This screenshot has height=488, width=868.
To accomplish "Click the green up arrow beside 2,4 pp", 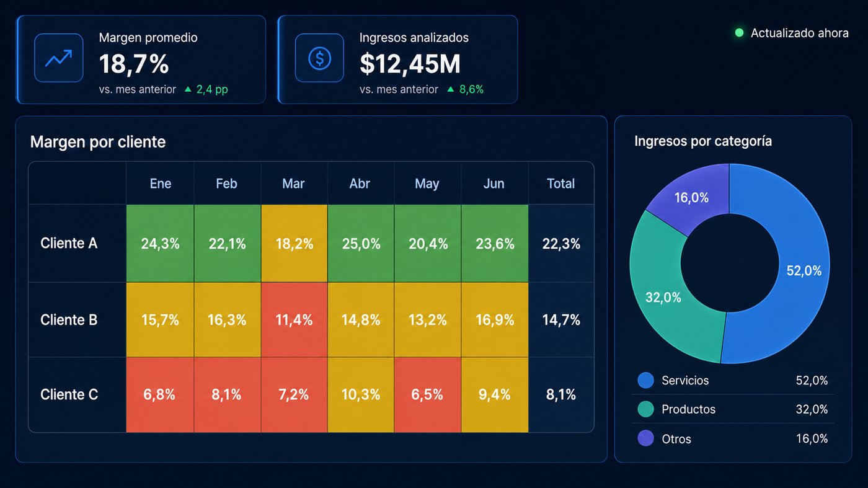I will (x=188, y=89).
